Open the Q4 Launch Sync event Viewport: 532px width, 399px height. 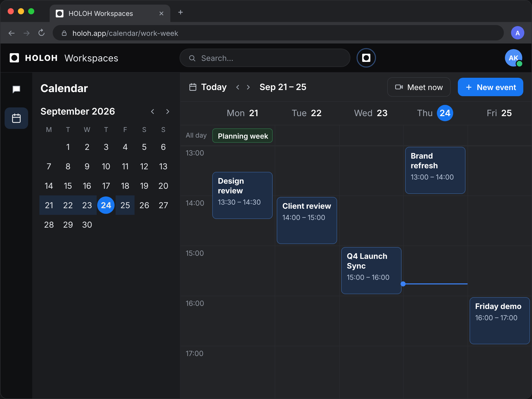(371, 271)
